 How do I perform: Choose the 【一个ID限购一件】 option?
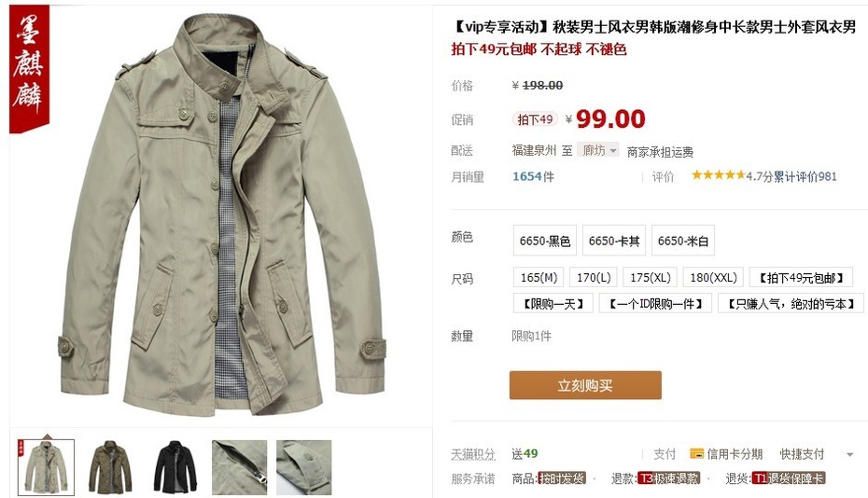pyautogui.click(x=655, y=303)
